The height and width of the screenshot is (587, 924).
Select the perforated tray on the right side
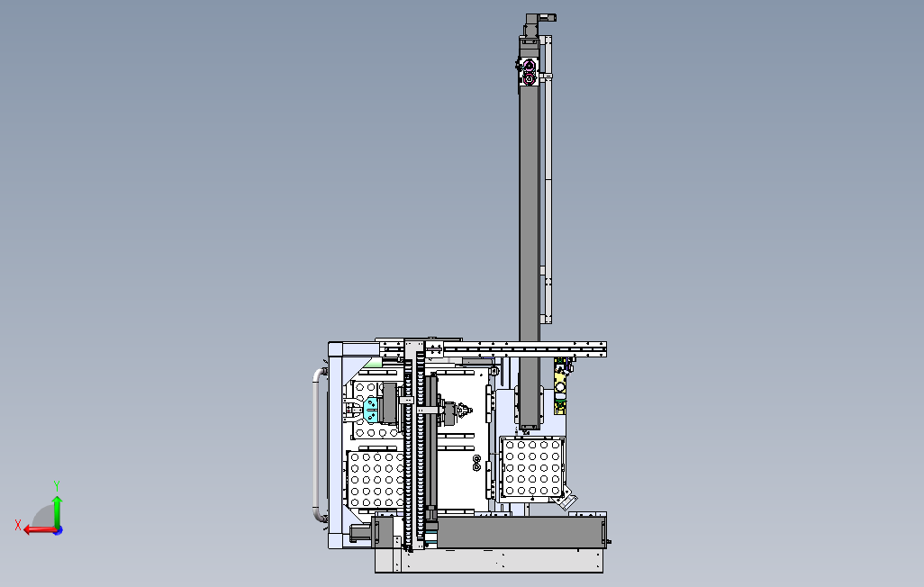point(533,466)
